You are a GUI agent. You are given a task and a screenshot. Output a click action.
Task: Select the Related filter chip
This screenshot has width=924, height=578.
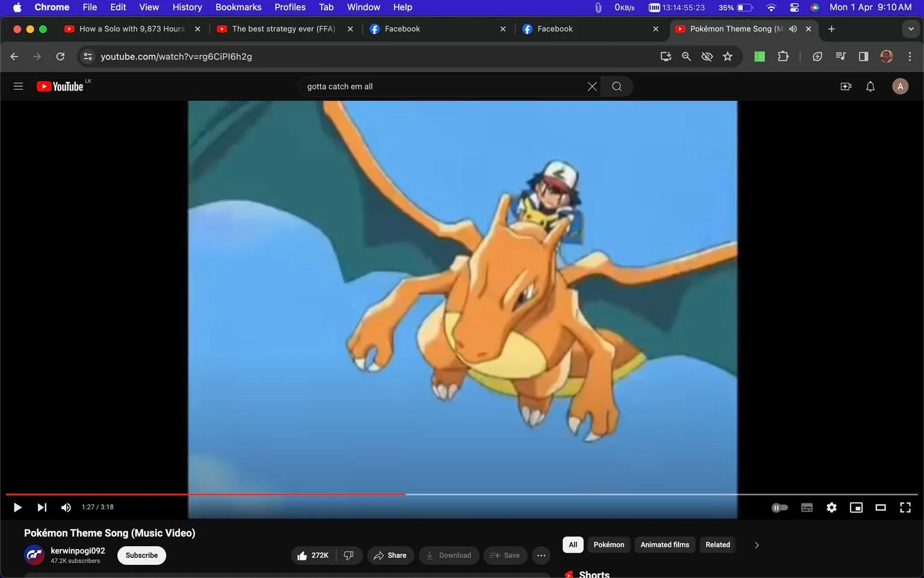pos(718,544)
